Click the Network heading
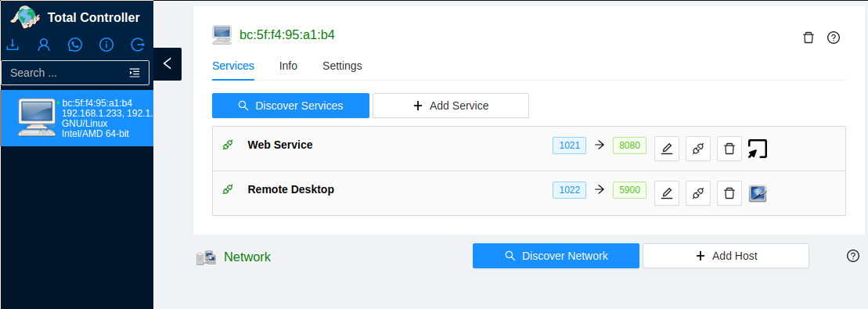 247,257
